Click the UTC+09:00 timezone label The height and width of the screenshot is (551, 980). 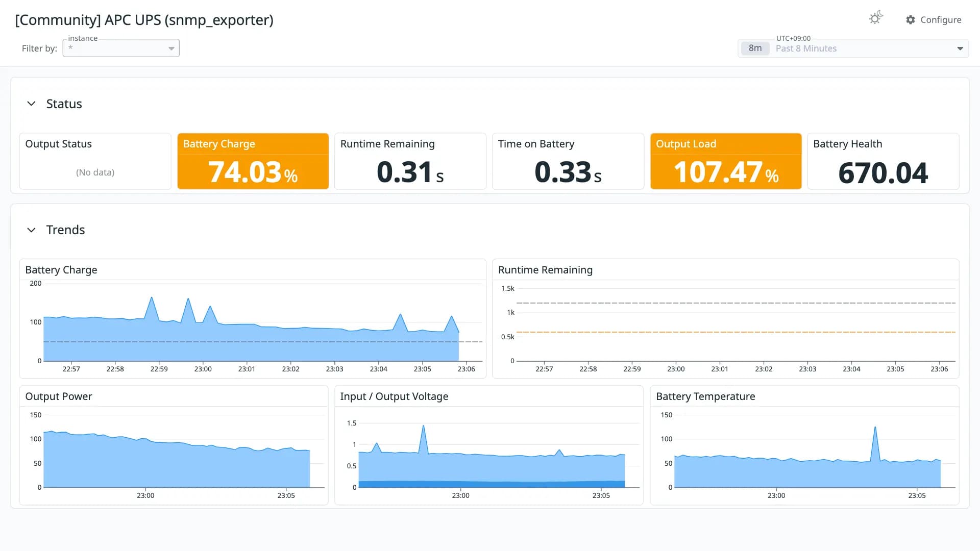(794, 38)
